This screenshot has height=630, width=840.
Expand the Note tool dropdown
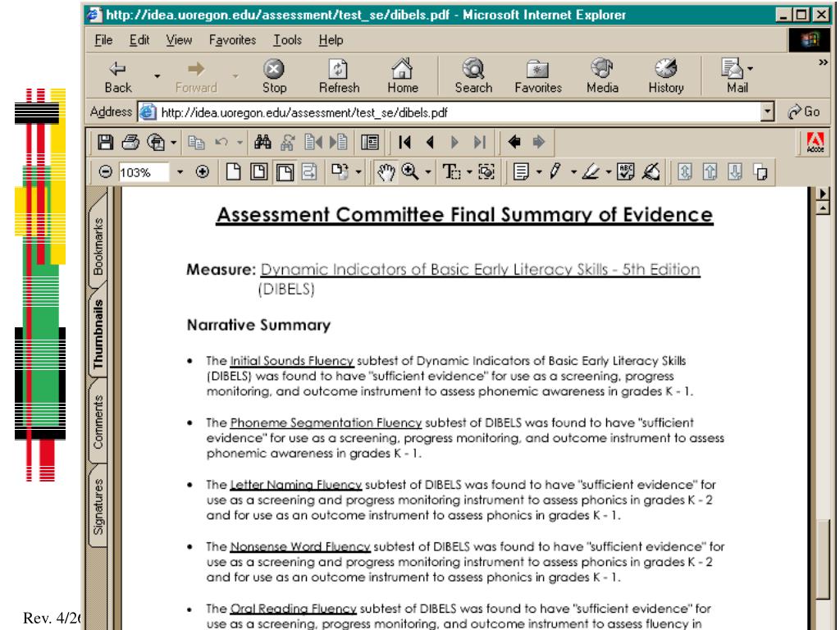539,172
